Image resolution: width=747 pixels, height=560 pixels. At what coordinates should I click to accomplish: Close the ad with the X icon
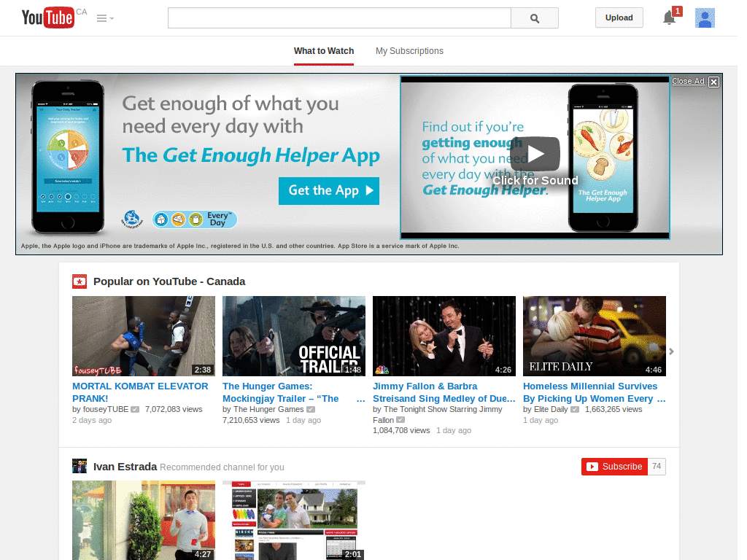713,82
